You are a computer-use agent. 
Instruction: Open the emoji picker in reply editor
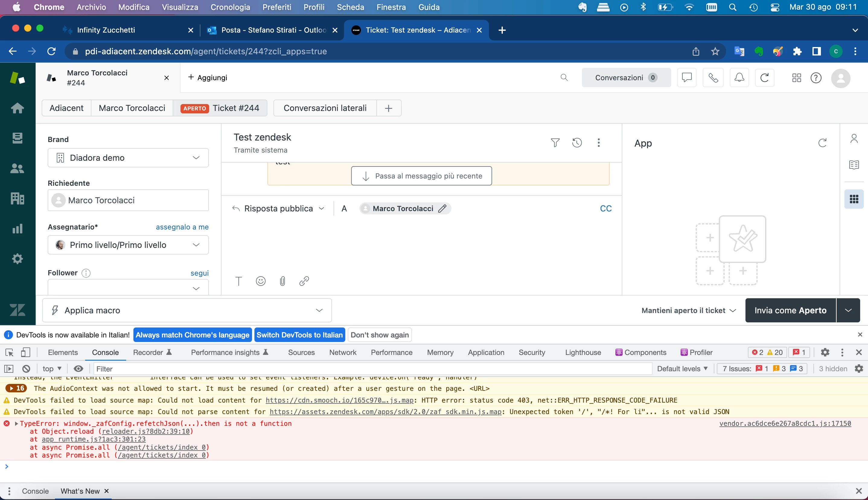pos(260,281)
